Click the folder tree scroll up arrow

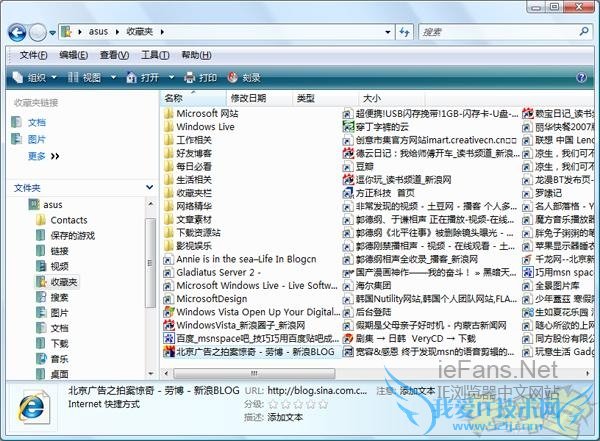(151, 204)
